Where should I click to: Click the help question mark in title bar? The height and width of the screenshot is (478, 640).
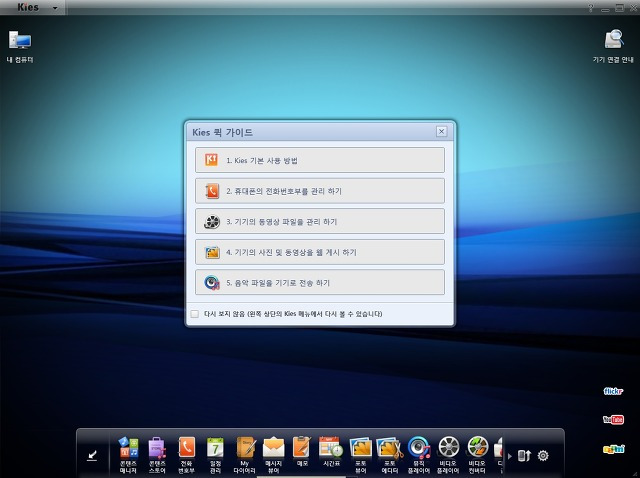(591, 8)
